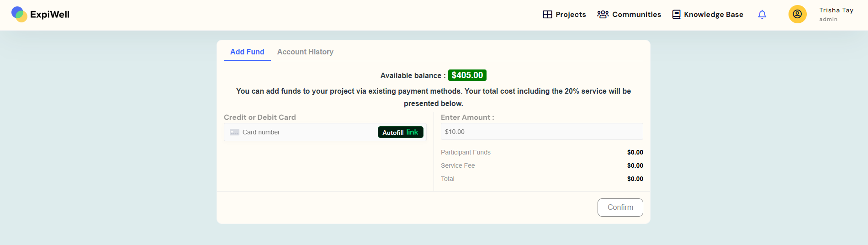Click the Available balance text

coord(413,75)
